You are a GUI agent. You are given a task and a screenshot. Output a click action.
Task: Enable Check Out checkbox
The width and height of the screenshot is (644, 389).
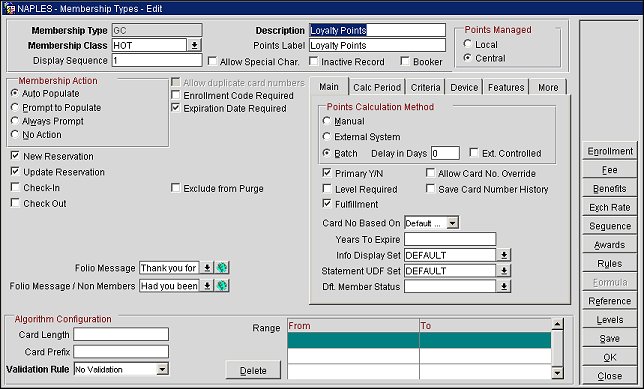15,203
